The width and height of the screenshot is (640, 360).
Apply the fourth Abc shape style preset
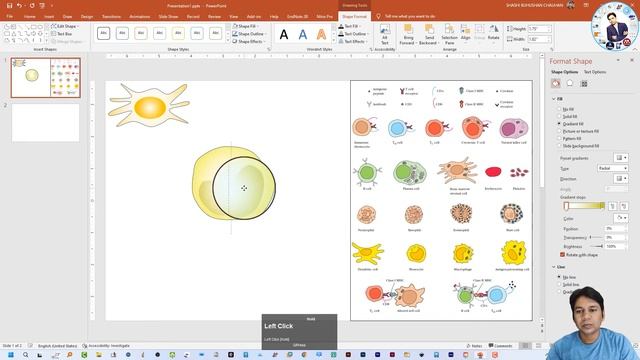click(160, 33)
